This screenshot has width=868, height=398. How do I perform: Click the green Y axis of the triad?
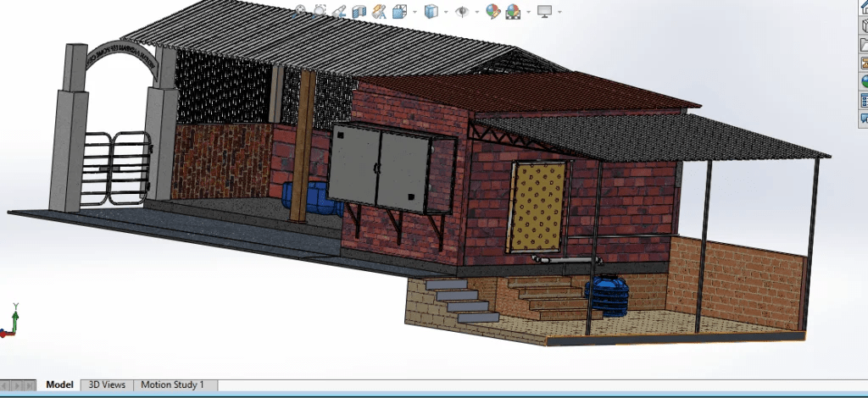(x=16, y=313)
